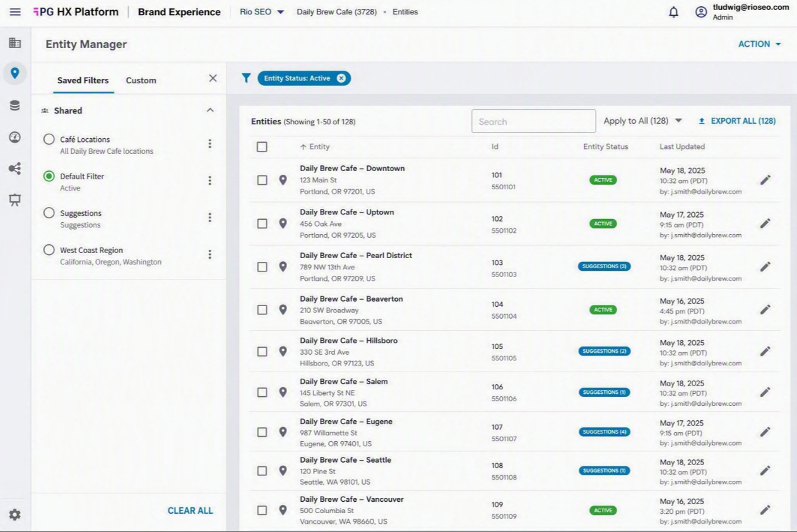
Task: Open the presentation board sidebar icon
Action: pos(15,200)
